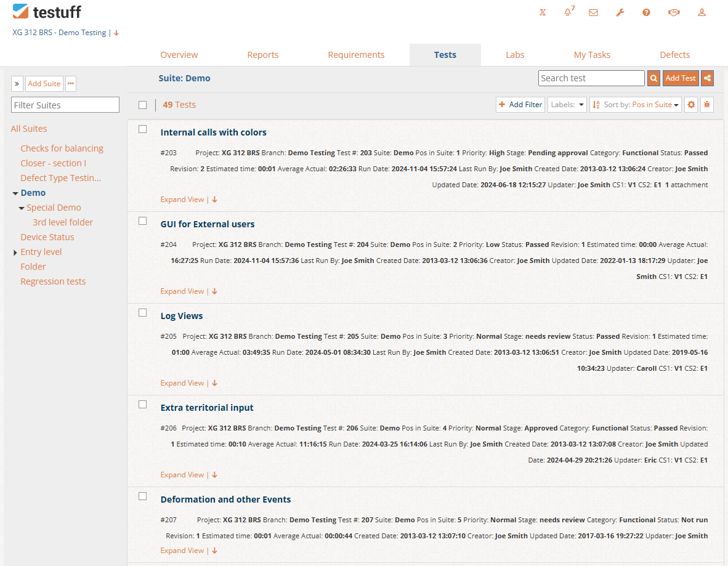Click arrow next to Expand View for test #203
Image resolution: width=728 pixels, height=566 pixels.
click(214, 200)
